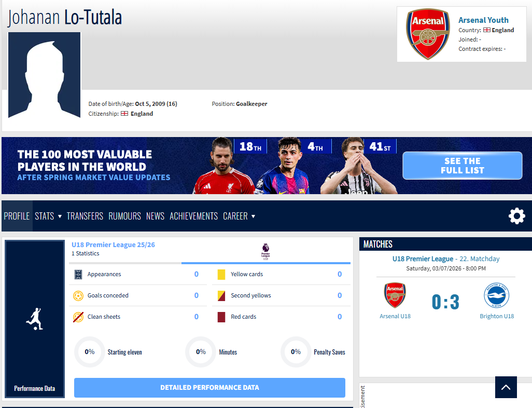Screen dimensions: 532x408
Task: Open U18 Premier League 25/26 link
Action: (113, 244)
